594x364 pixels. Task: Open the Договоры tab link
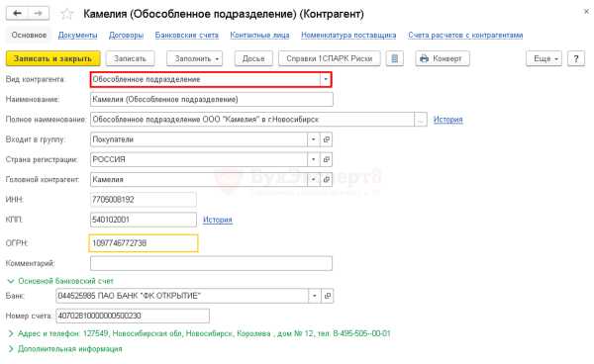point(126,36)
